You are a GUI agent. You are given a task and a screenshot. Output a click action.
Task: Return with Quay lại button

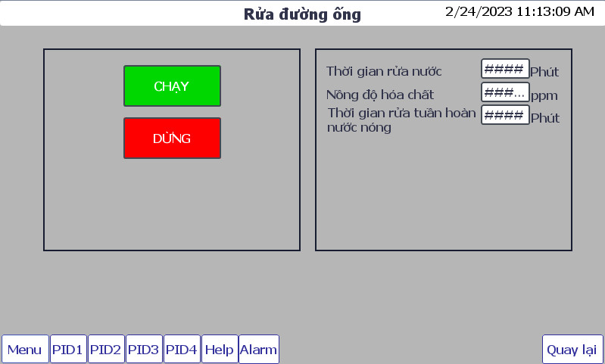(572, 350)
